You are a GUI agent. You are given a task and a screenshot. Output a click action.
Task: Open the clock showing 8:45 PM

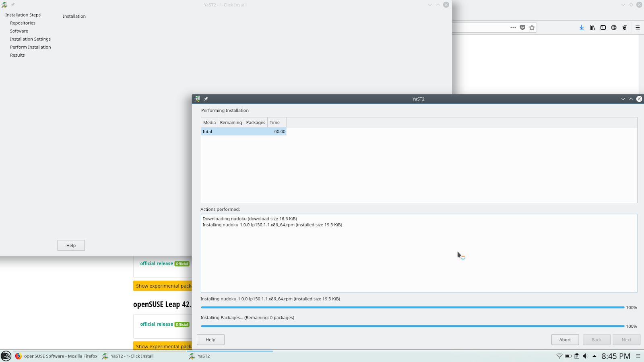616,356
